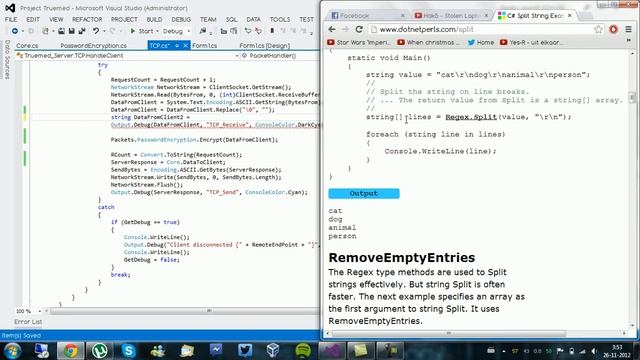This screenshot has width=640, height=360.
Task: Switch to the Form1.cs [Design] tab
Action: click(x=264, y=46)
